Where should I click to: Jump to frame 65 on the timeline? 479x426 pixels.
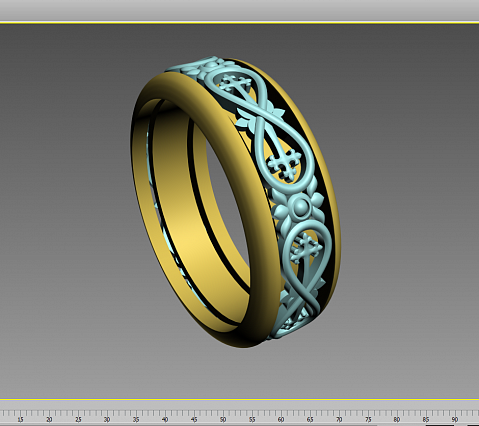310,419
